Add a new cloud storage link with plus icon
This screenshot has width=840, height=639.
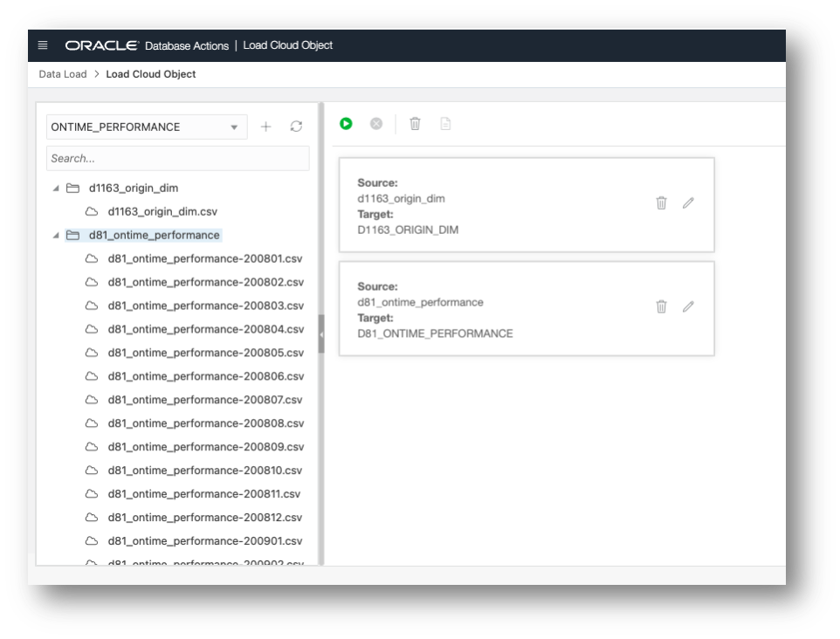(x=266, y=127)
